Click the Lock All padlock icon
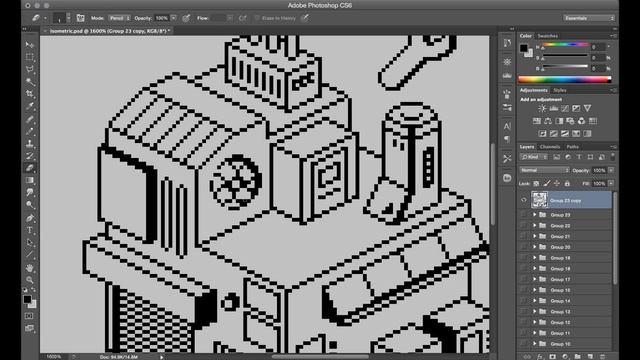The width and height of the screenshot is (640, 360). click(567, 184)
